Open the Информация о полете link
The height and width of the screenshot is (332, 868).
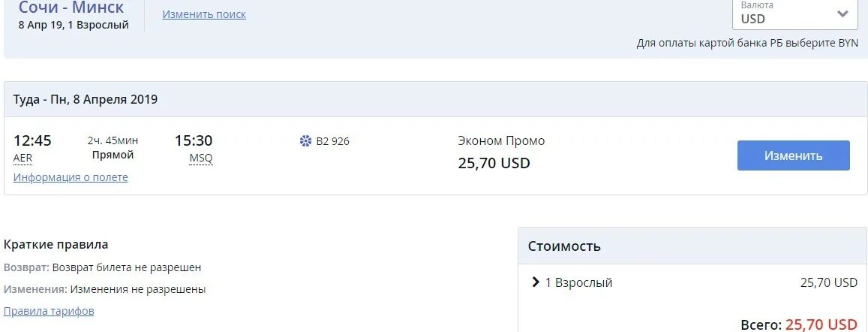[71, 177]
